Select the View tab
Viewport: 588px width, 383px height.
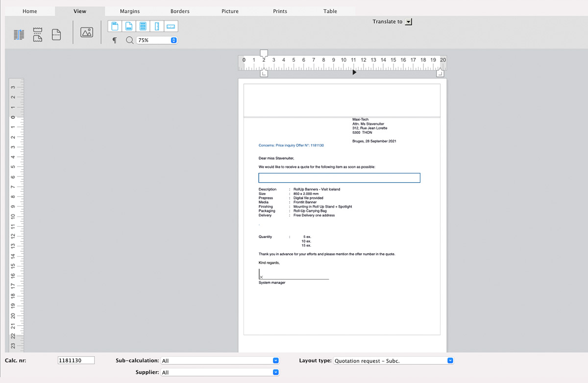point(80,11)
